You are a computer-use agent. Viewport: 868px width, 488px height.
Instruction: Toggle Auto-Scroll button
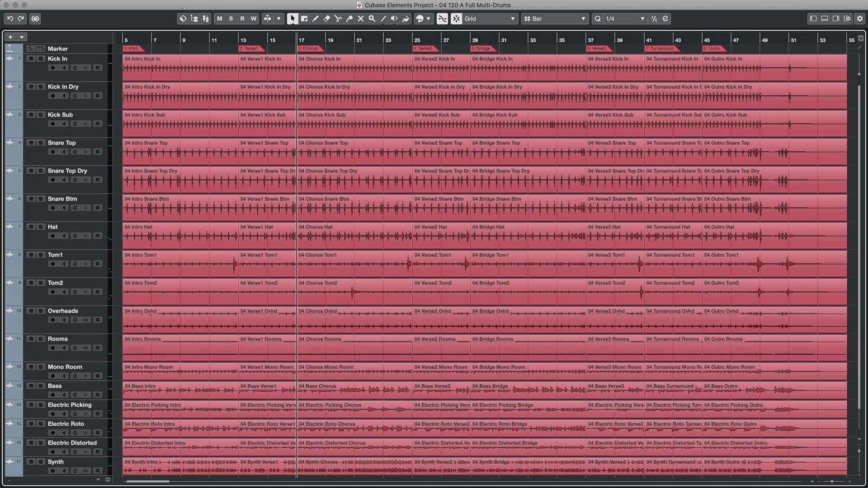(268, 19)
